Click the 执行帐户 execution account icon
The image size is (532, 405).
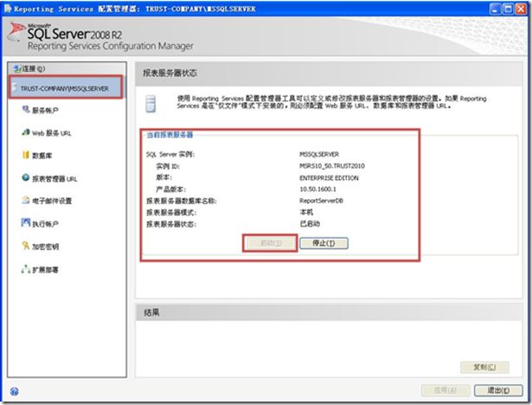click(x=26, y=222)
